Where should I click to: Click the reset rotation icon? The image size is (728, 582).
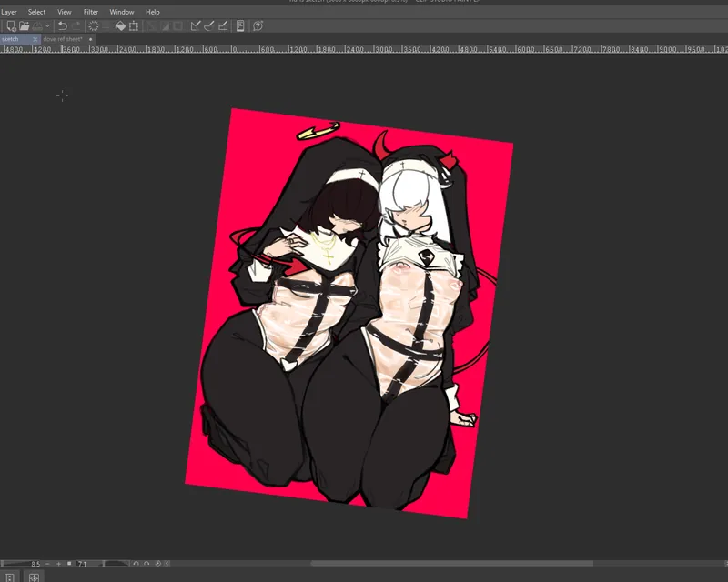tap(157, 564)
